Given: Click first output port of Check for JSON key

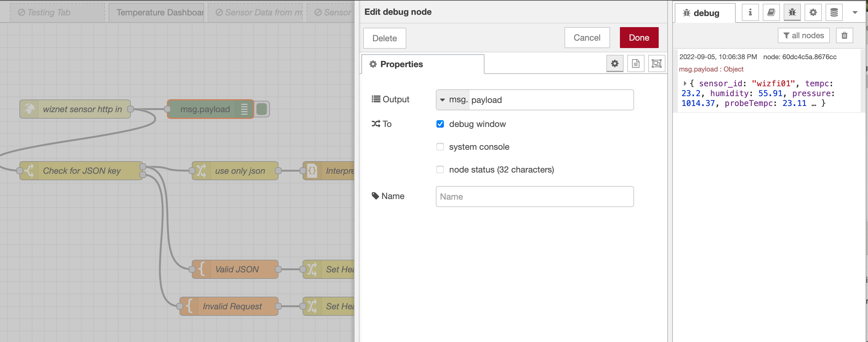Looking at the screenshot, I should tap(143, 167).
